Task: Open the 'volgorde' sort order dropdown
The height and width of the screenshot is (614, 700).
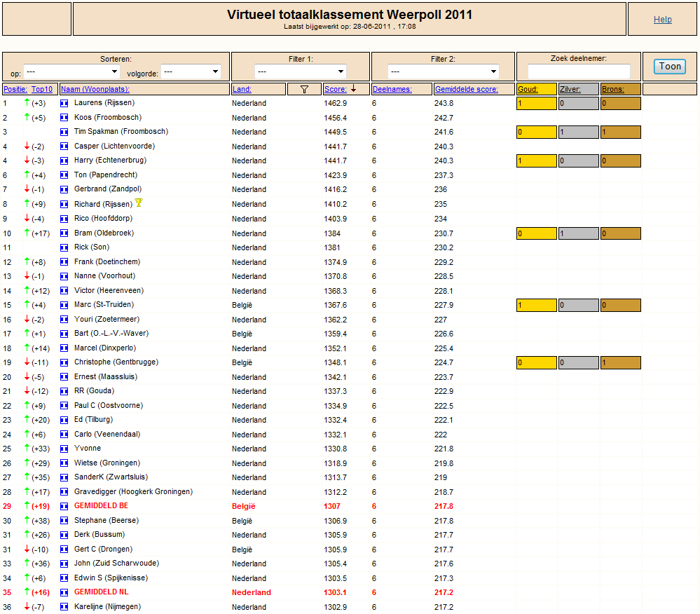Action: (x=191, y=71)
